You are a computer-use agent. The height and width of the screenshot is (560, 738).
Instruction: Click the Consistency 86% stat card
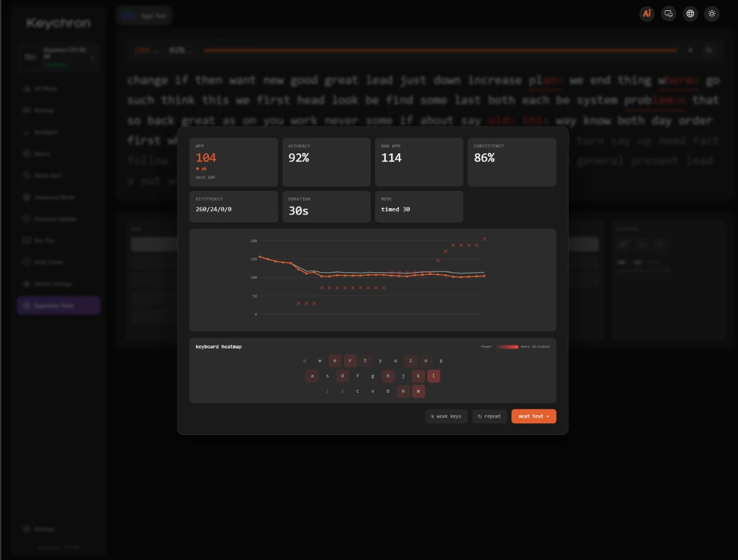[512, 162]
